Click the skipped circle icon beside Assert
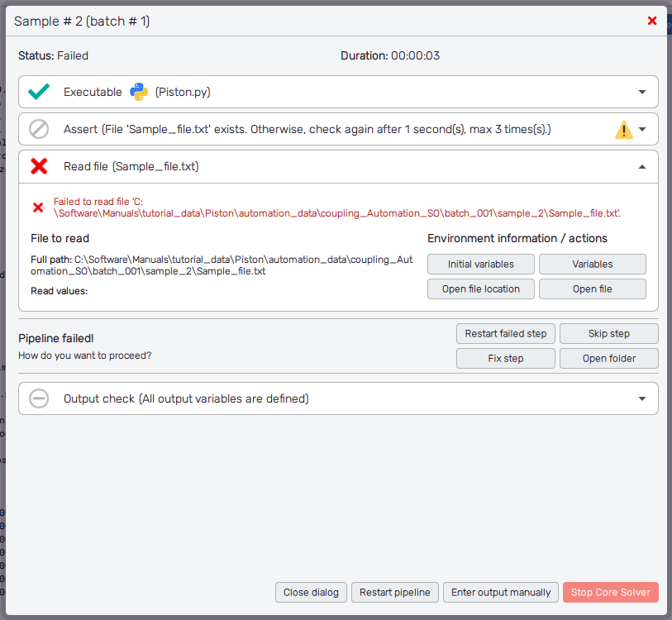This screenshot has width=672, height=620. pyautogui.click(x=39, y=129)
